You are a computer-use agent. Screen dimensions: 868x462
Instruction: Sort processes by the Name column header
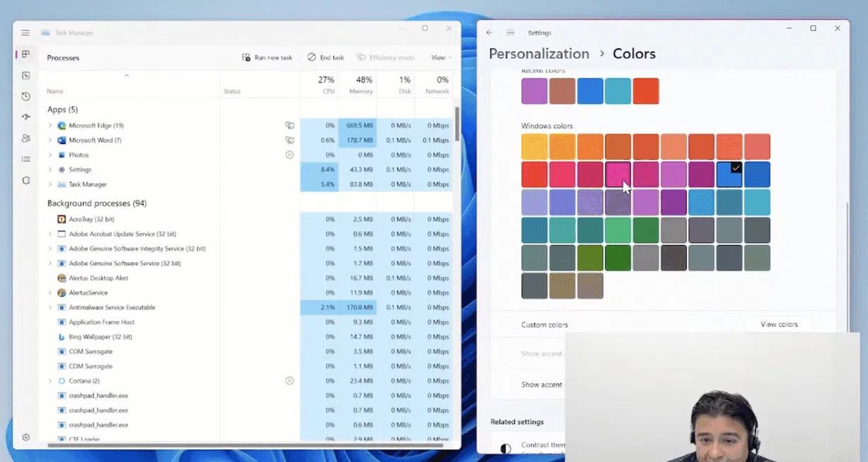pyautogui.click(x=131, y=85)
